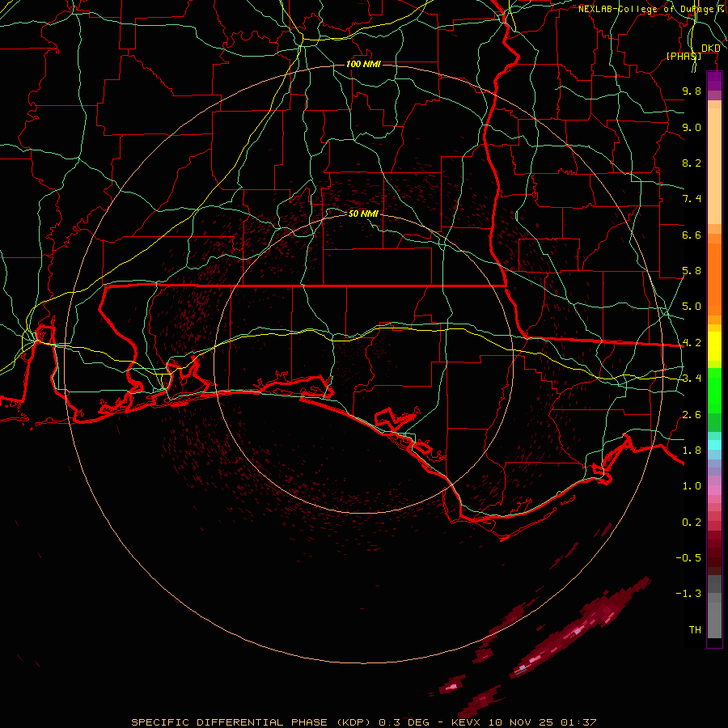Select the -1.3 legend value

click(688, 594)
